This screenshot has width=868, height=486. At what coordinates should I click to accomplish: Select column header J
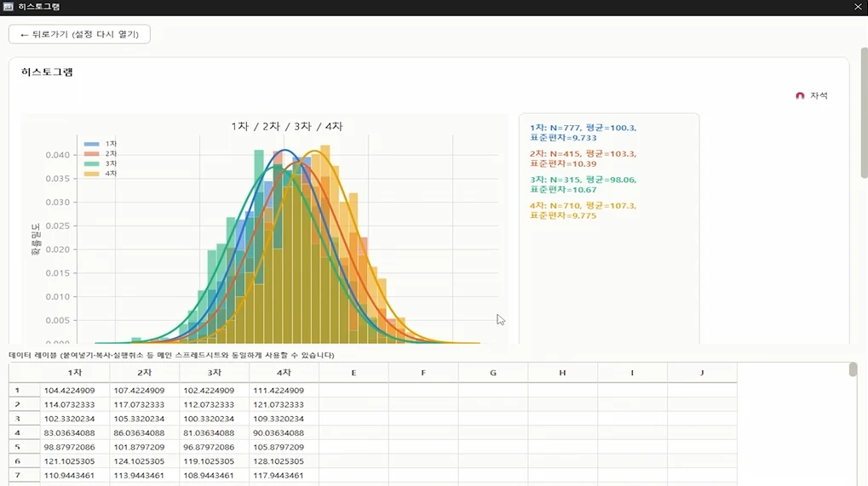(702, 373)
